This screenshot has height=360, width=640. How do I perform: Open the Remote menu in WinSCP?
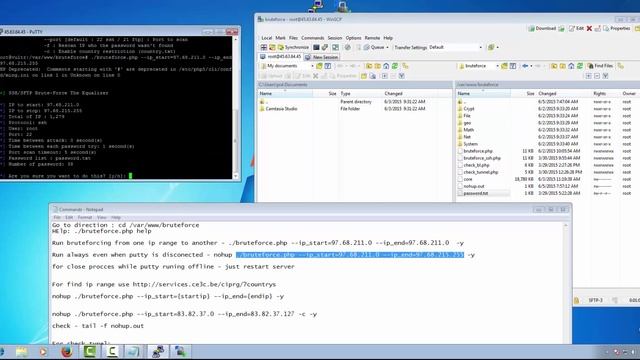[372, 38]
